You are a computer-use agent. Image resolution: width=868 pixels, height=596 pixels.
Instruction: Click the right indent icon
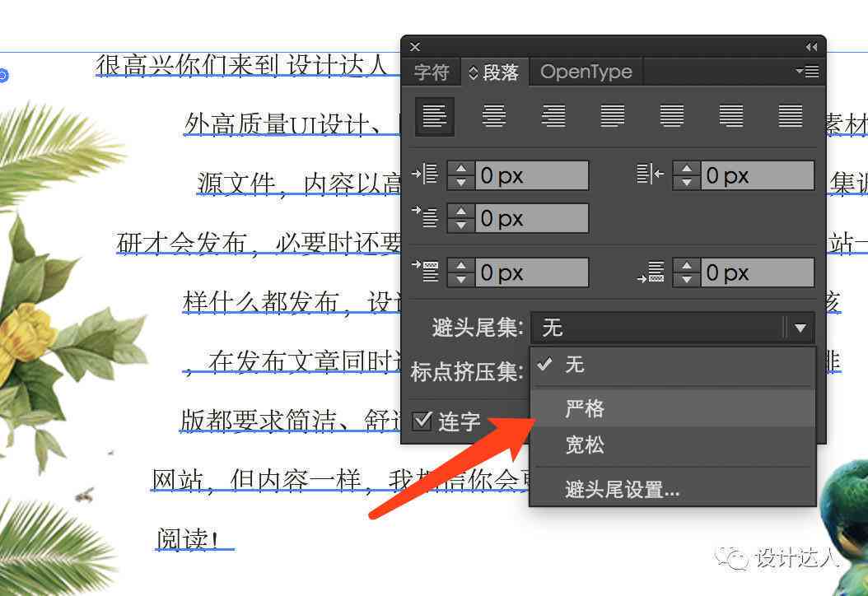(651, 174)
